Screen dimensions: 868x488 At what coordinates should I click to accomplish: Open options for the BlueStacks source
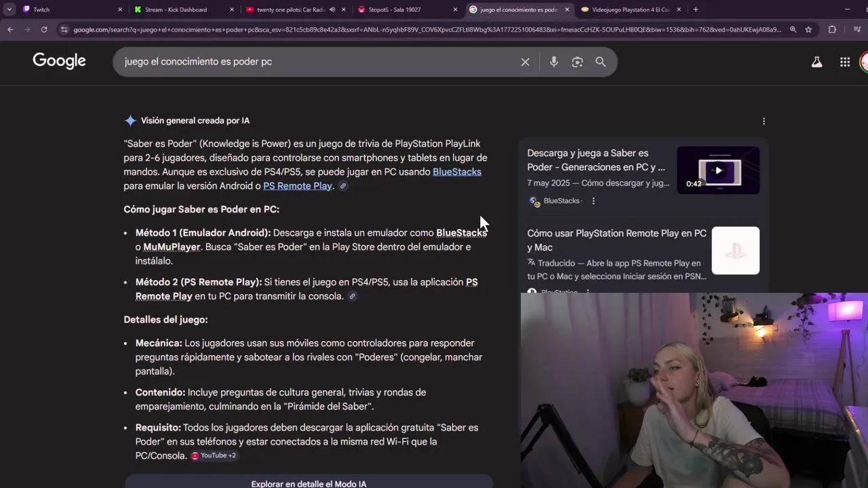point(593,201)
